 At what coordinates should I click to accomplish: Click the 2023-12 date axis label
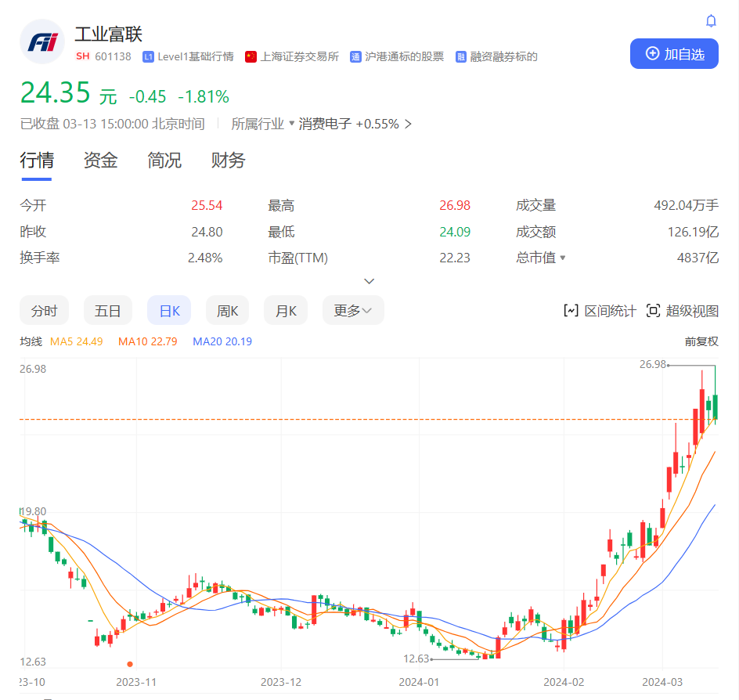tap(281, 682)
